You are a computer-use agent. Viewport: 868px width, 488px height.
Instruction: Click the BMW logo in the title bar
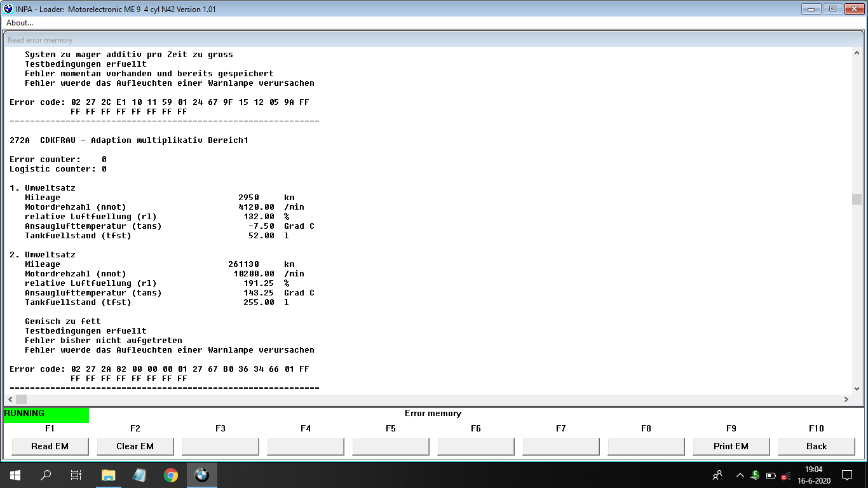pyautogui.click(x=8, y=9)
